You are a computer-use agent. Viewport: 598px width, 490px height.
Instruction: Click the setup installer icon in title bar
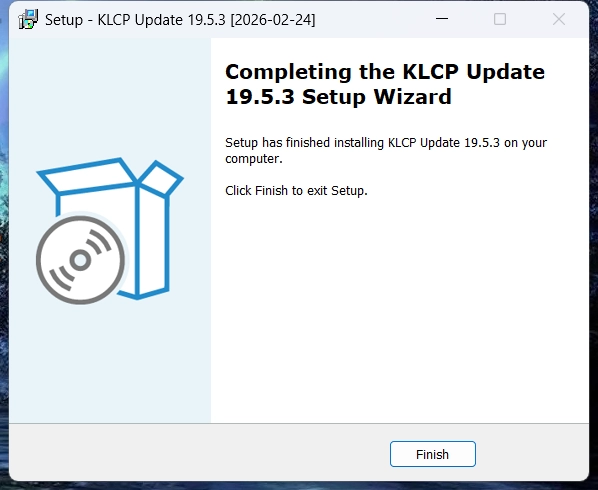pos(28,19)
